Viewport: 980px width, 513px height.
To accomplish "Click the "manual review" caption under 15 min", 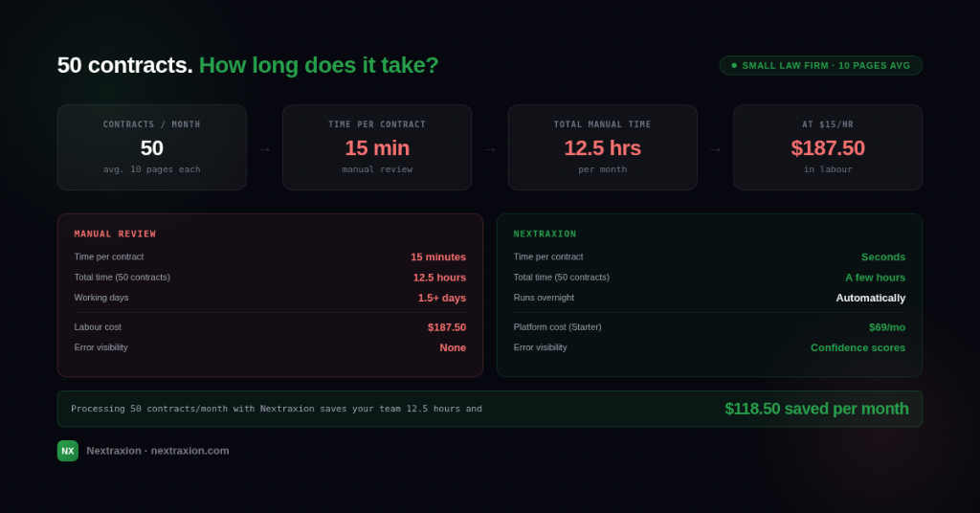I will [x=377, y=169].
